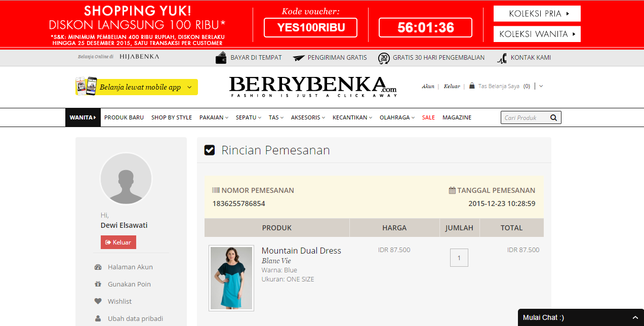The image size is (644, 326).
Task: Click the barcode icon beside Nomor Pemesanan
Action: pyautogui.click(x=216, y=190)
